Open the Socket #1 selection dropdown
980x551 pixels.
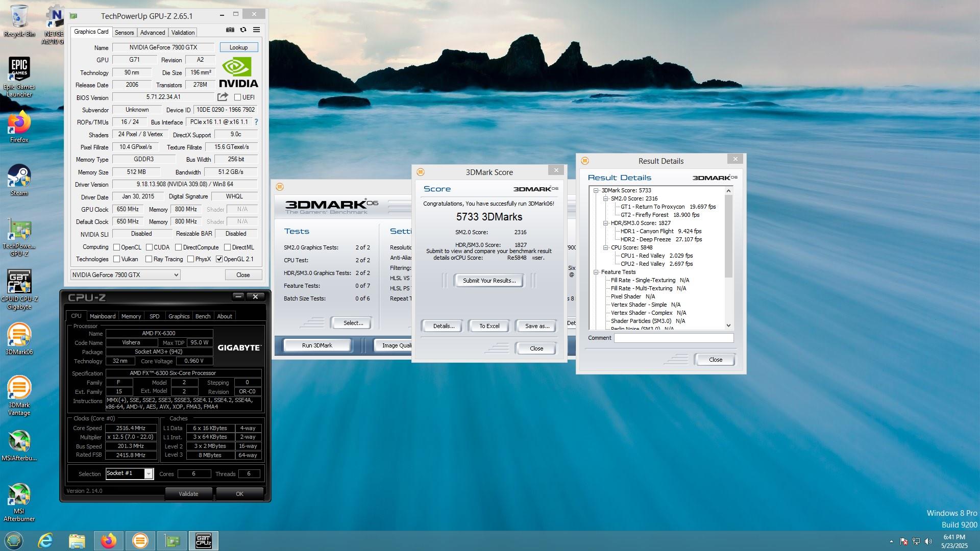pyautogui.click(x=149, y=474)
